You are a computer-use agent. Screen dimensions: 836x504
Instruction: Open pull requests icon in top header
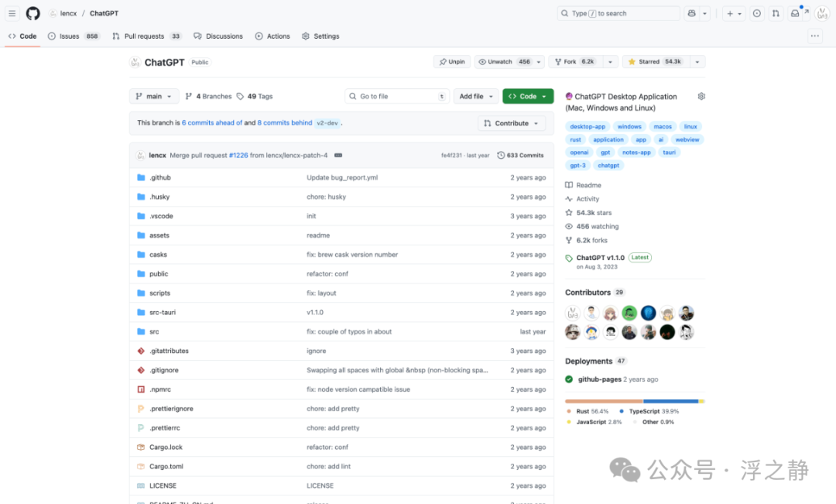[x=776, y=13]
